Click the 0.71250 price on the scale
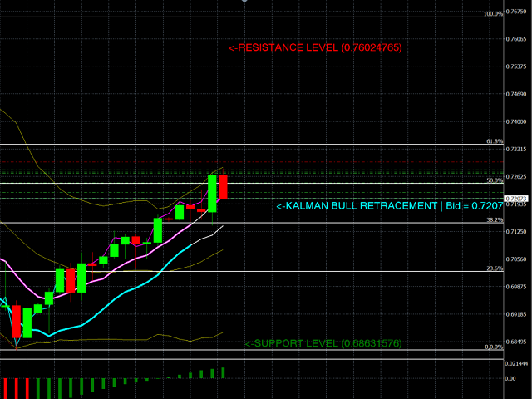The width and height of the screenshot is (532, 399). click(x=516, y=231)
